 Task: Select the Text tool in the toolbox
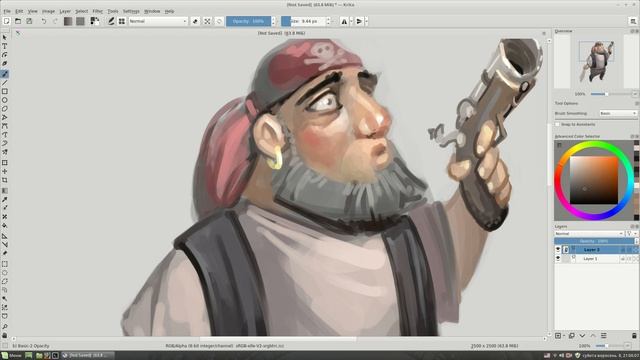[4, 46]
